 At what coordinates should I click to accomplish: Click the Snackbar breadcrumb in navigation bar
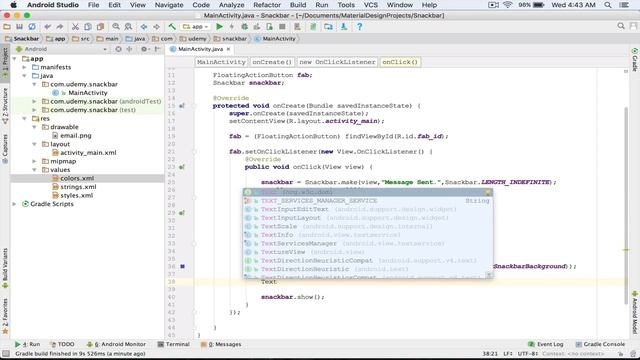tap(22, 39)
